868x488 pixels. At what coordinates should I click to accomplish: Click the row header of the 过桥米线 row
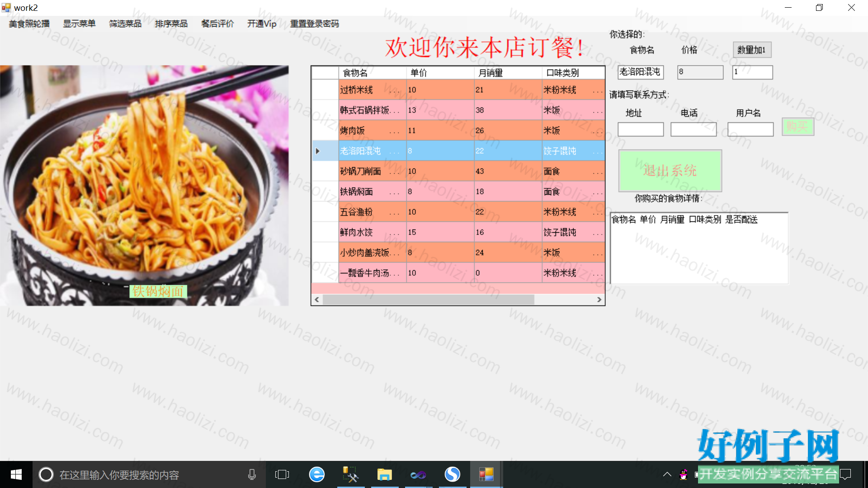[325, 90]
